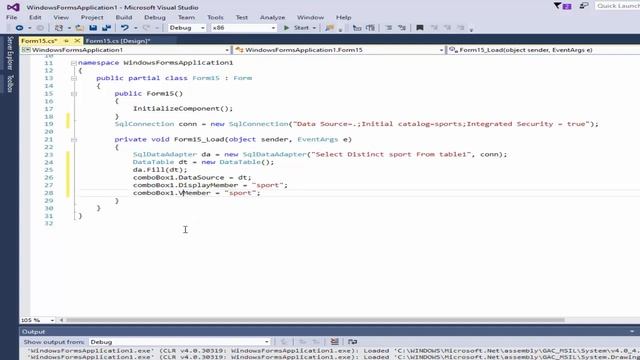Open the Output panel window options arrow
Image resolution: width=640 pixels, height=360 pixels.
click(632, 331)
